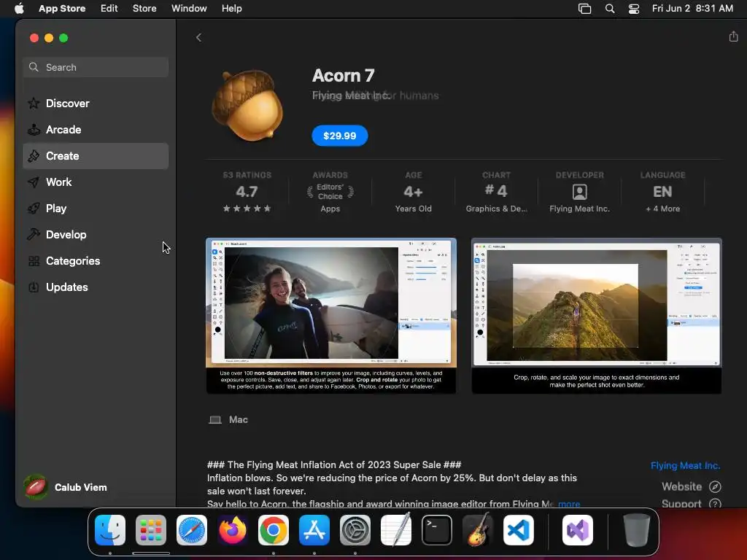Screen dimensions: 747x560
Task: Open the Trash in the Dock
Action: coord(636,530)
